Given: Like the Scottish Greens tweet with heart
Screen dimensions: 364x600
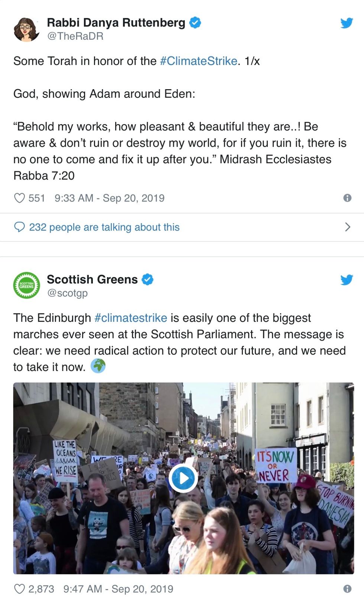Looking at the screenshot, I should pyautogui.click(x=19, y=589).
